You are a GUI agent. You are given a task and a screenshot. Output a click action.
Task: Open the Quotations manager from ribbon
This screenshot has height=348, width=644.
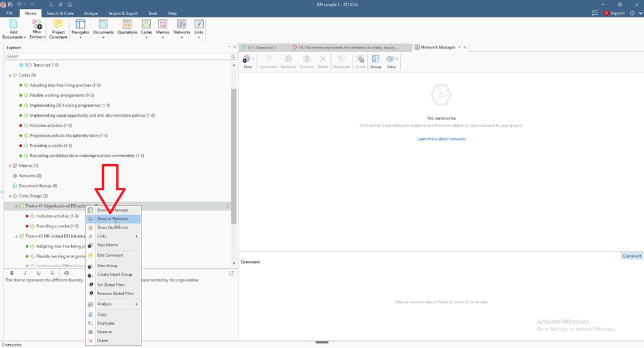pyautogui.click(x=127, y=27)
